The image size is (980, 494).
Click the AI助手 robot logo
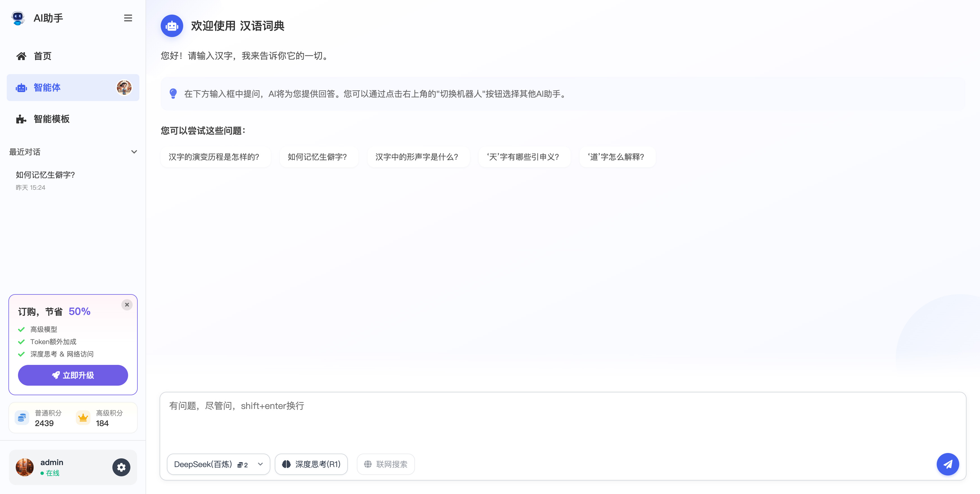17,18
